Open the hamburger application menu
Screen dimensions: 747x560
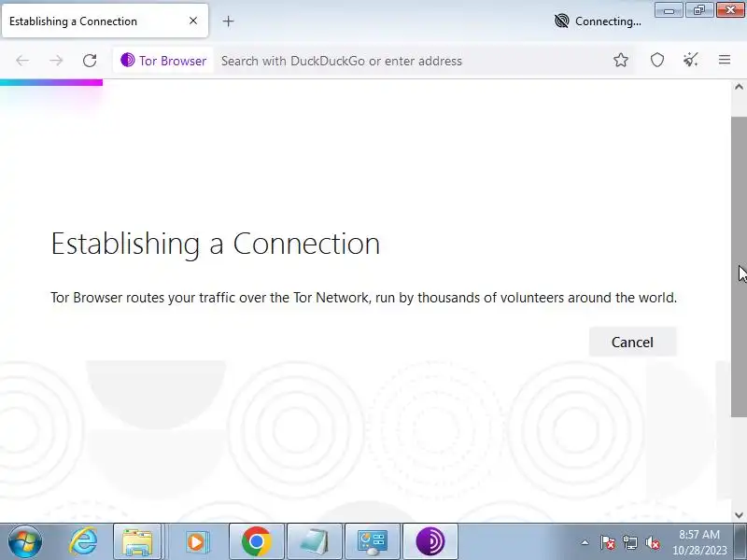(x=725, y=60)
